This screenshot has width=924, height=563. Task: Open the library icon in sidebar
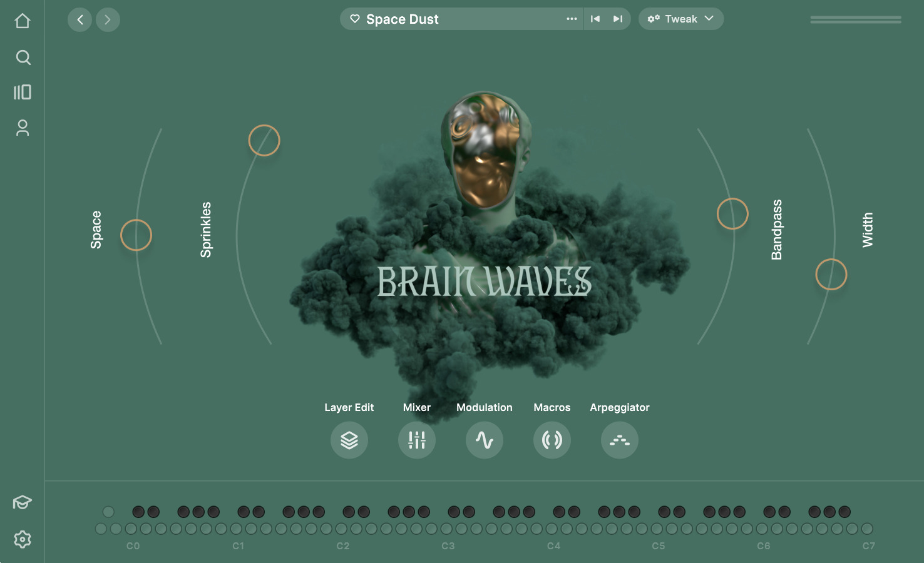pyautogui.click(x=23, y=93)
